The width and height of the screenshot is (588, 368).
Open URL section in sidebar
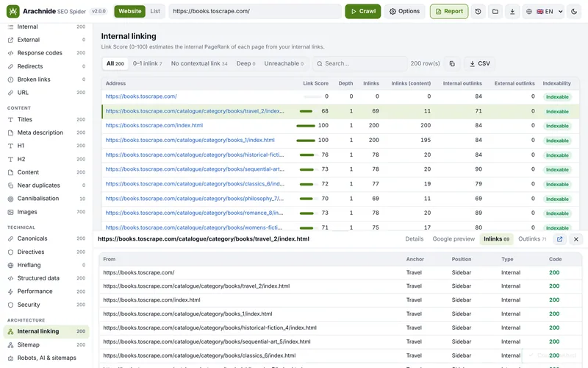(46, 93)
